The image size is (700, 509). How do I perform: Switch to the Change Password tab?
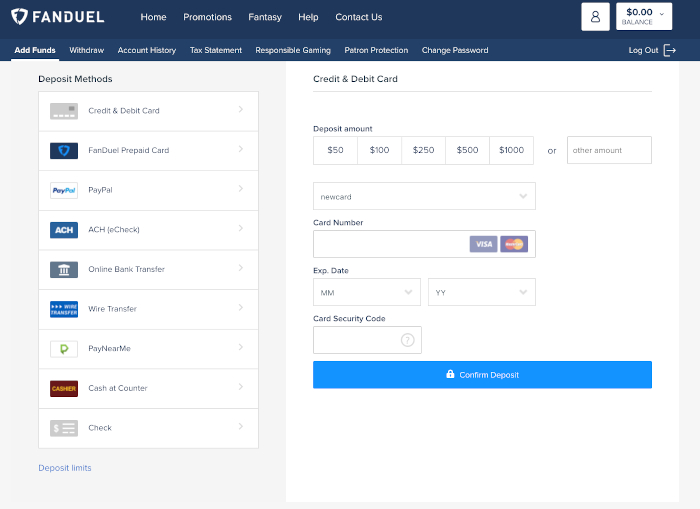(x=455, y=50)
